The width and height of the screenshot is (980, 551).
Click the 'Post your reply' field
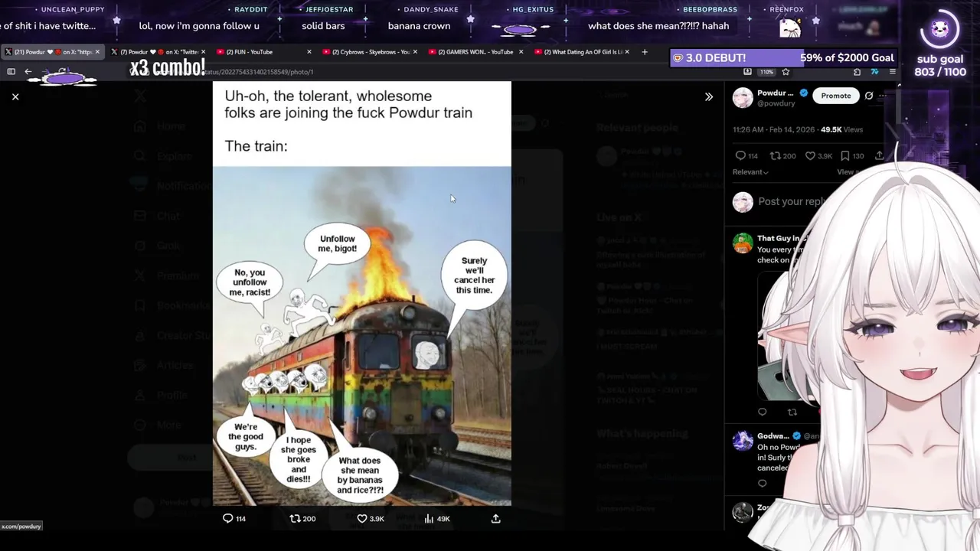click(x=792, y=202)
